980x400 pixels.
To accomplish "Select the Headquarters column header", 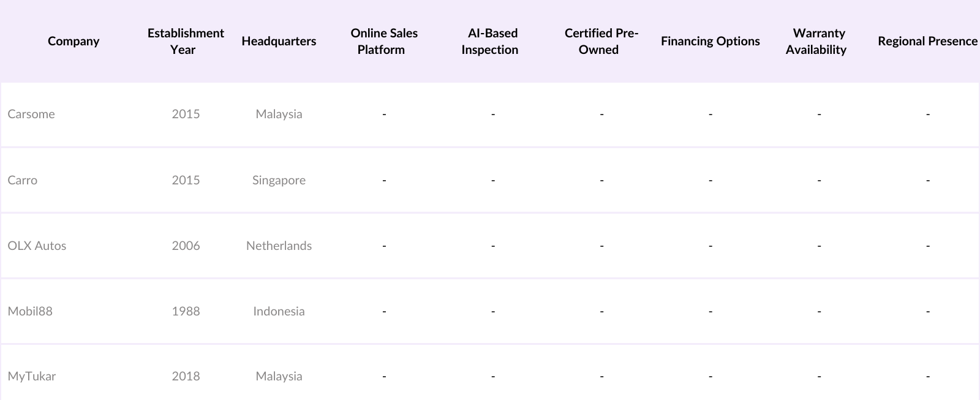I will [279, 41].
